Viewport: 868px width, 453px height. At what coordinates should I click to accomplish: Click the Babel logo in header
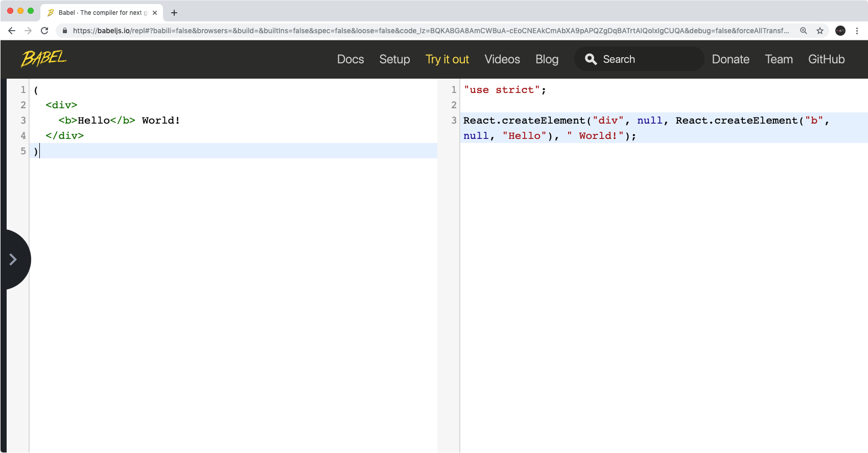[44, 59]
